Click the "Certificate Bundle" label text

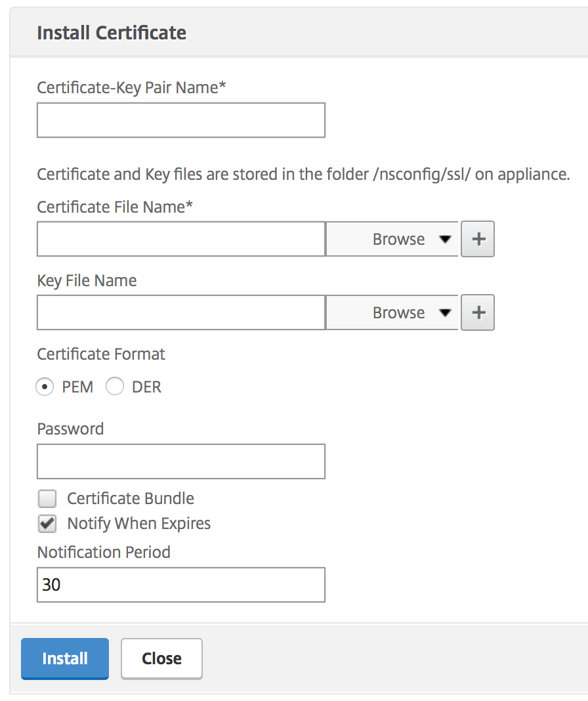131,499
